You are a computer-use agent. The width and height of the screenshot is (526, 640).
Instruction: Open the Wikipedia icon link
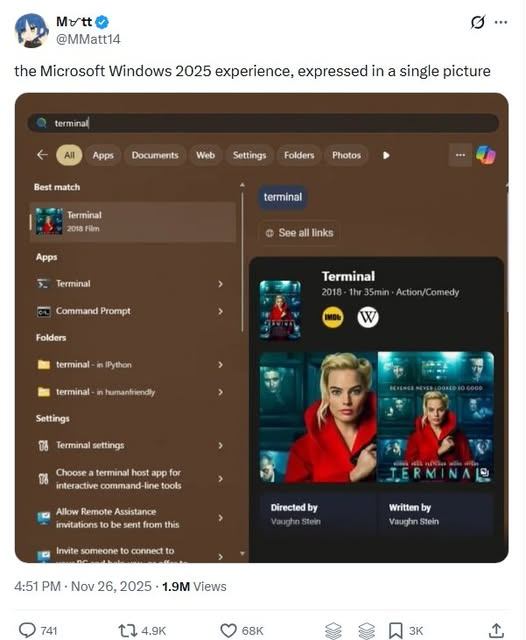click(x=368, y=317)
